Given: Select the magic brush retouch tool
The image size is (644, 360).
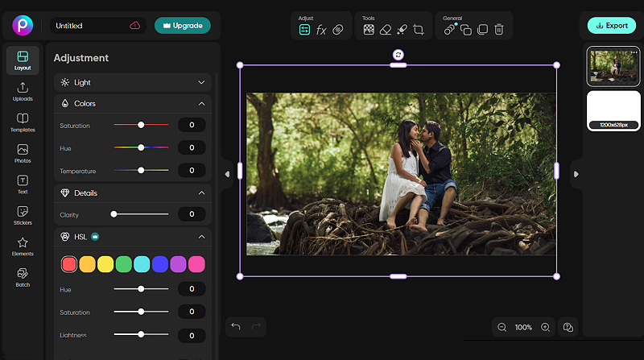Looking at the screenshot, I should click(x=402, y=30).
